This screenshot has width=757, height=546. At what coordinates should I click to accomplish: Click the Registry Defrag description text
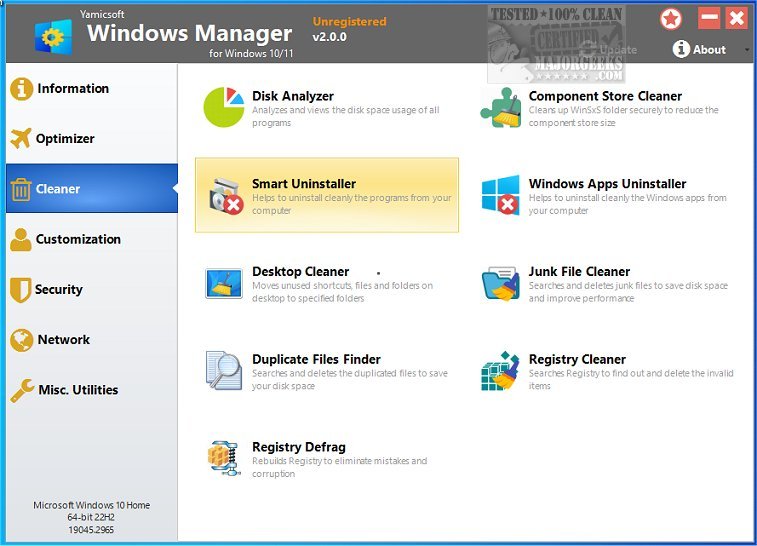click(339, 467)
